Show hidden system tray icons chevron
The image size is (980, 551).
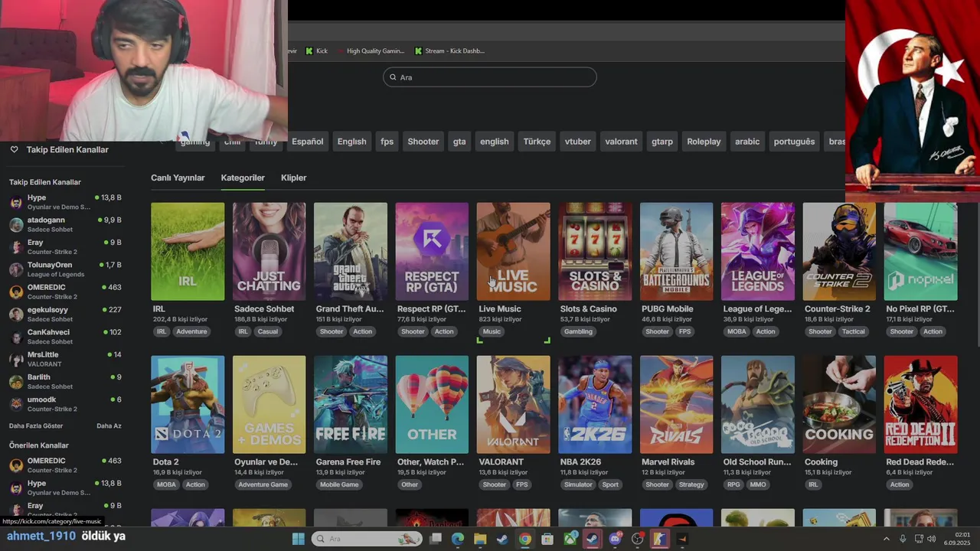point(887,539)
